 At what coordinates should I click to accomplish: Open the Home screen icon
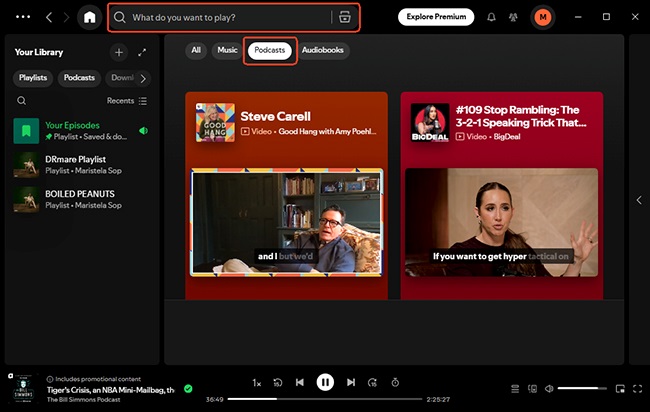point(90,17)
